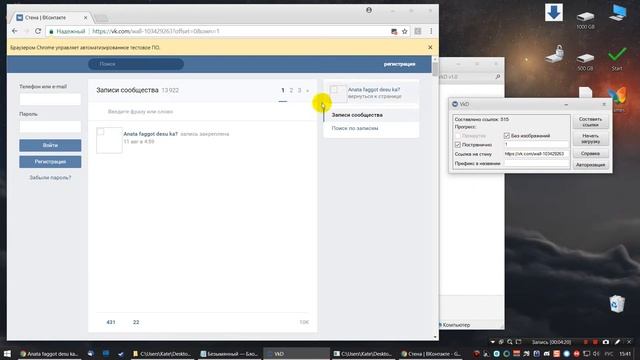The width and height of the screenshot is (640, 360).
Task: Focus the VK Поиск search field
Action: 136,64
